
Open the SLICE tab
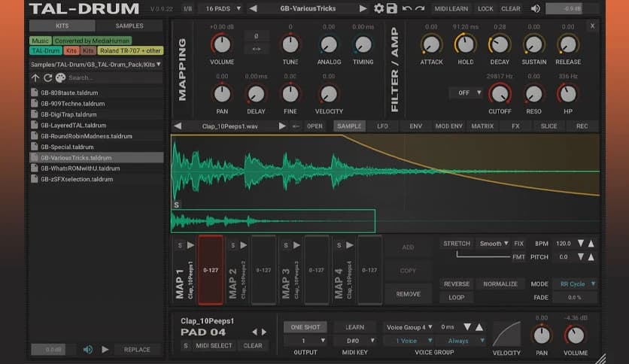(x=548, y=126)
